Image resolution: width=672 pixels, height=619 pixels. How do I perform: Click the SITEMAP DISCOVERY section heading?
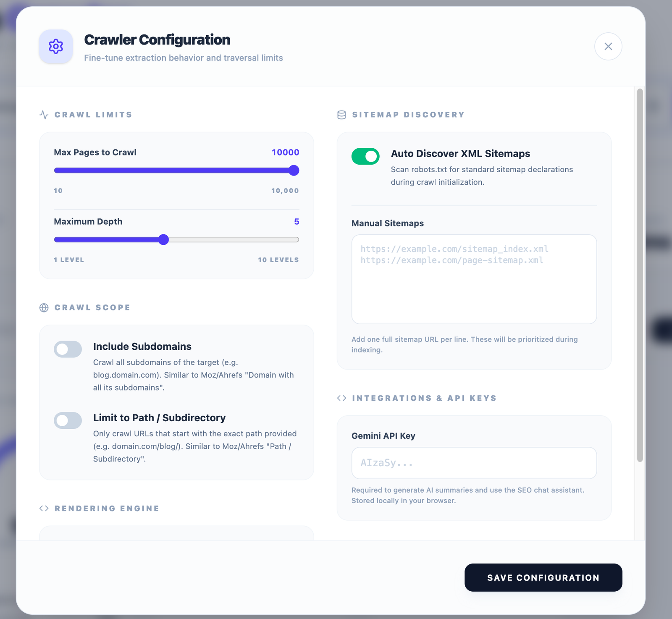(409, 115)
